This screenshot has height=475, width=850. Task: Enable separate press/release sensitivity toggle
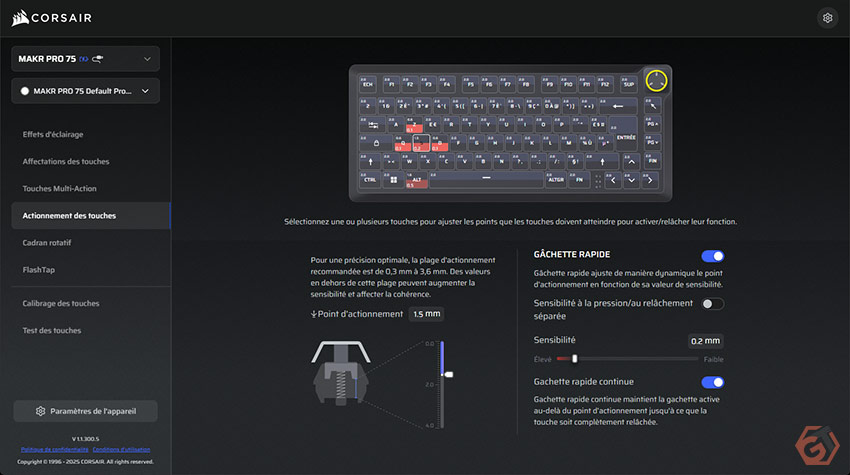pos(713,304)
